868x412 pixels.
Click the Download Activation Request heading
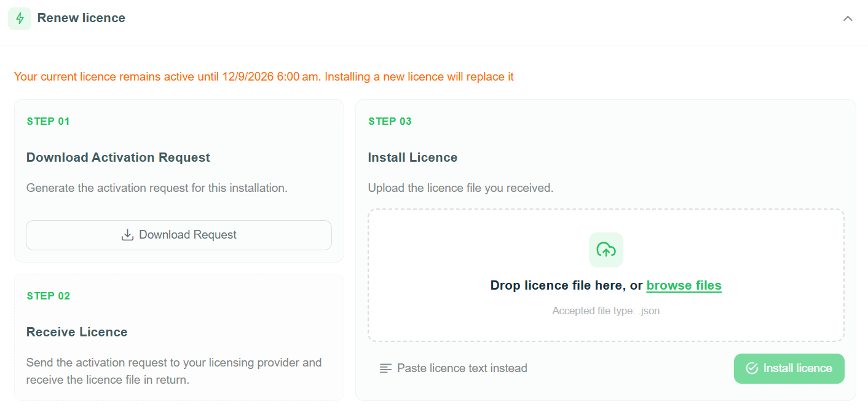(118, 157)
